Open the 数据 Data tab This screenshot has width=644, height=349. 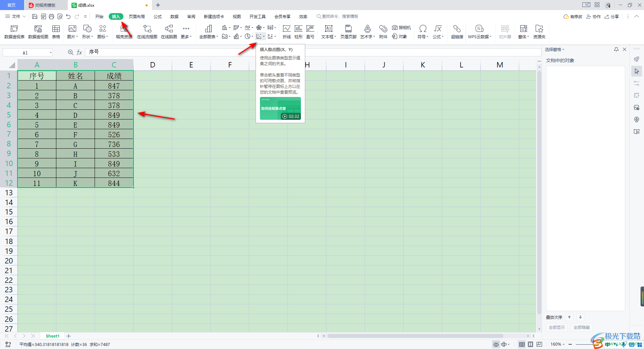click(174, 16)
